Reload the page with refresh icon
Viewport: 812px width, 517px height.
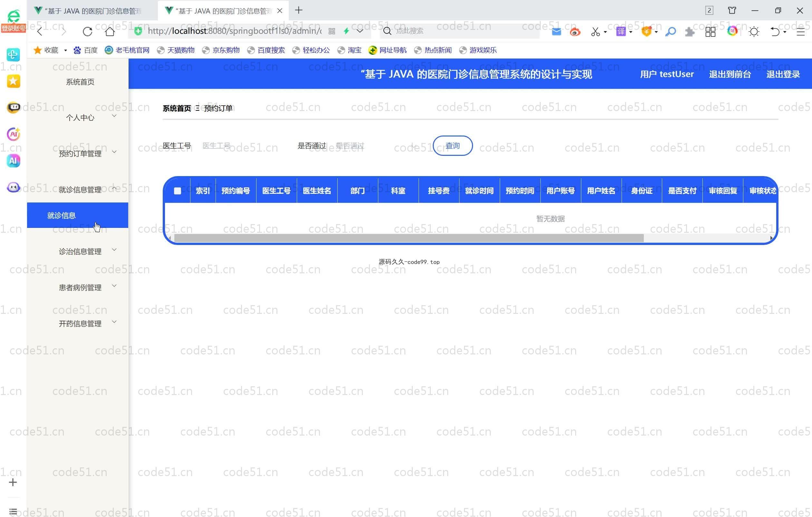point(88,31)
